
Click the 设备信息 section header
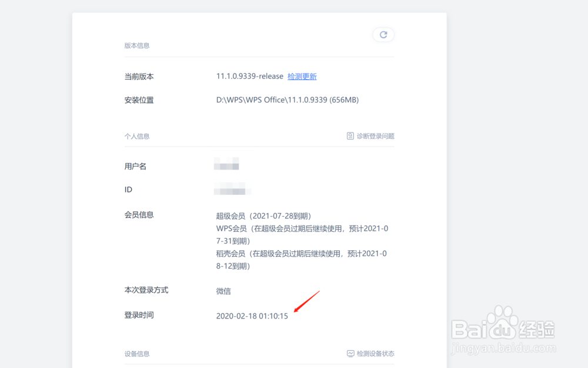[x=137, y=354]
